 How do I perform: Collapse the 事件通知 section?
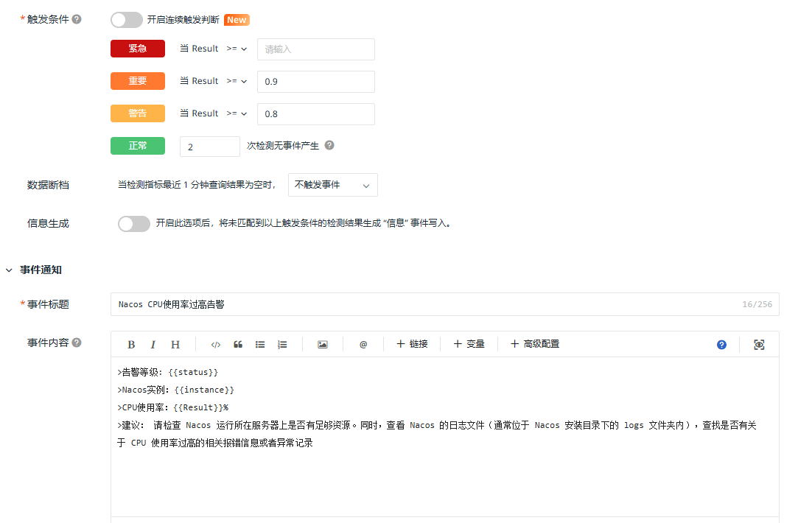(x=9, y=270)
